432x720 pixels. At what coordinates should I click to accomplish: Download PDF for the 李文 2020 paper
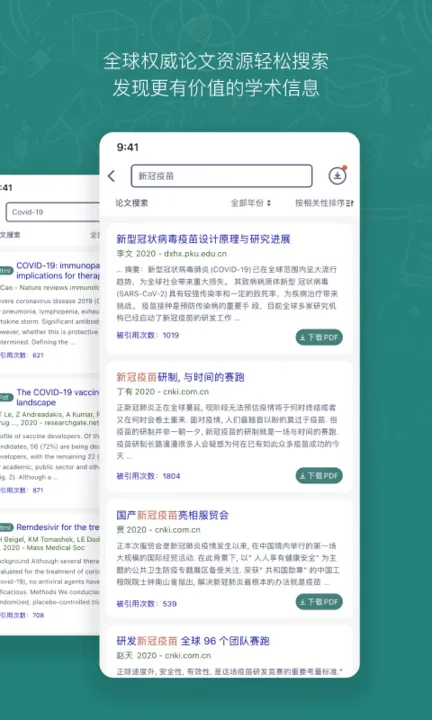point(319,338)
